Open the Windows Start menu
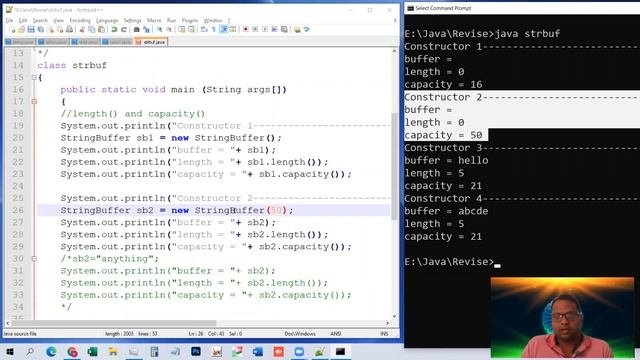Image resolution: width=640 pixels, height=360 pixels. [x=9, y=351]
